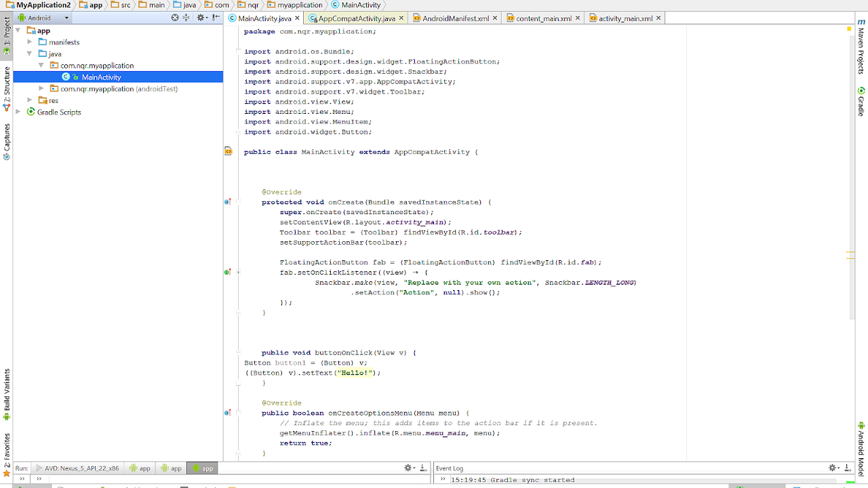Open the AndroidManifest.xml tab
The width and height of the screenshot is (868, 488).
coord(456,18)
